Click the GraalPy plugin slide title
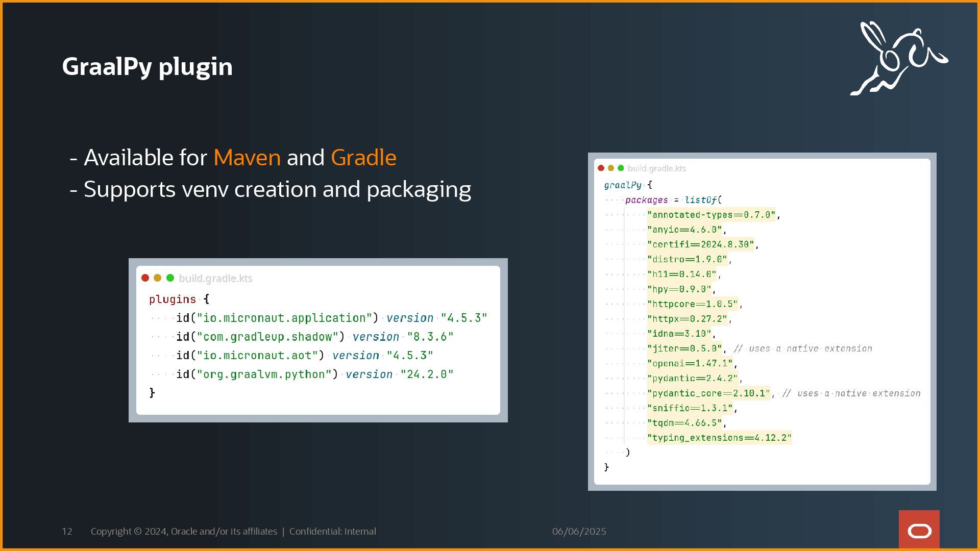The image size is (980, 551). coord(147,67)
